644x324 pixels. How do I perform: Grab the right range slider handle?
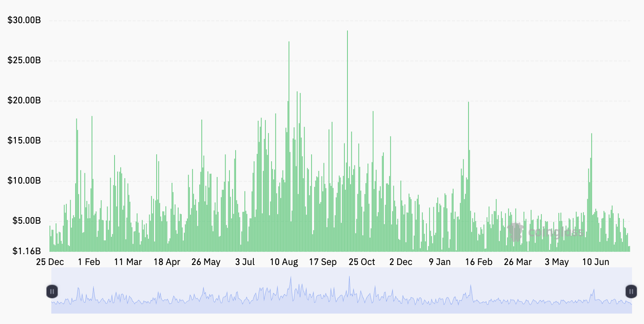pyautogui.click(x=631, y=292)
